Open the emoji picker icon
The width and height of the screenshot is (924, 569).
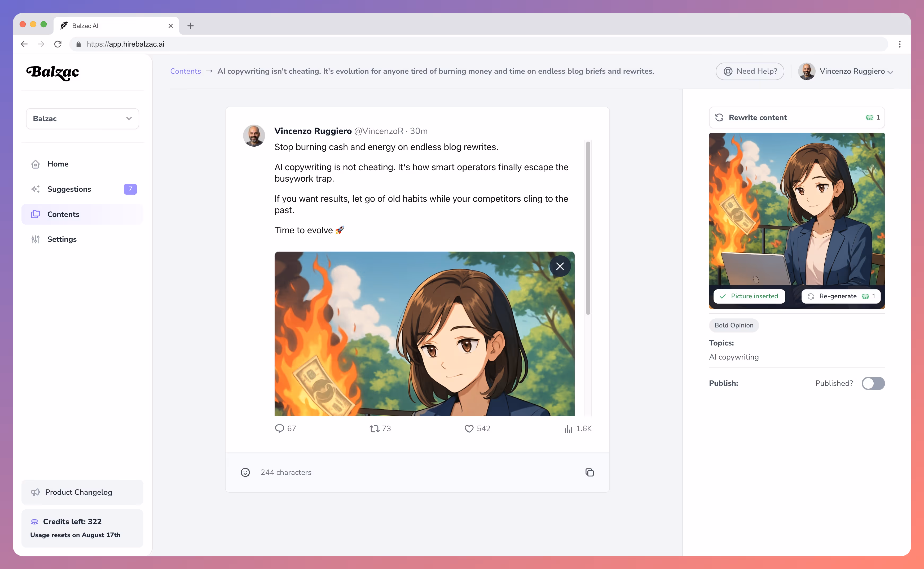point(245,472)
